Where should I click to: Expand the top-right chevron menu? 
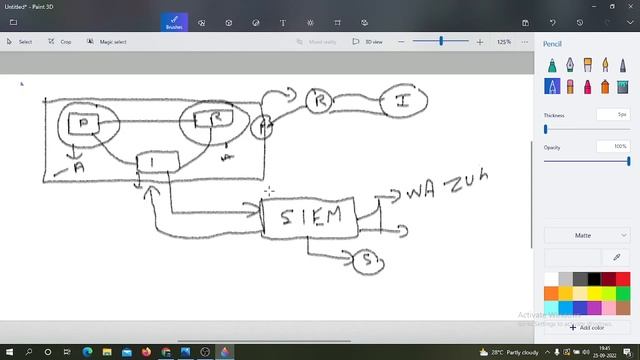pos(630,23)
